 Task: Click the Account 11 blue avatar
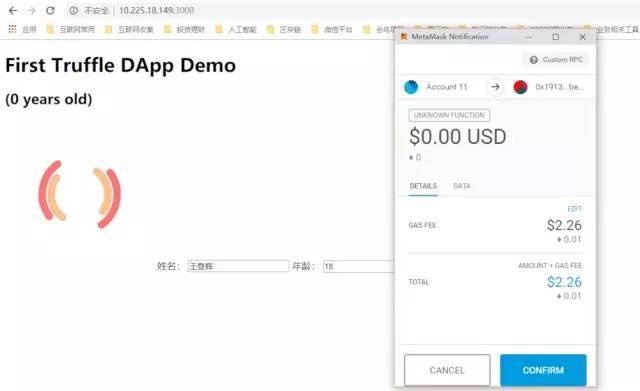[411, 87]
